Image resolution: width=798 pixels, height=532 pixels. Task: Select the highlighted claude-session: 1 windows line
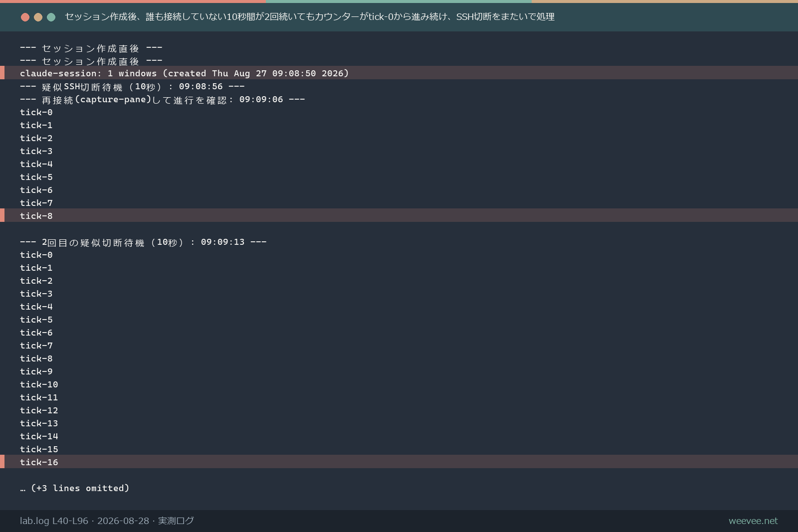(x=399, y=73)
